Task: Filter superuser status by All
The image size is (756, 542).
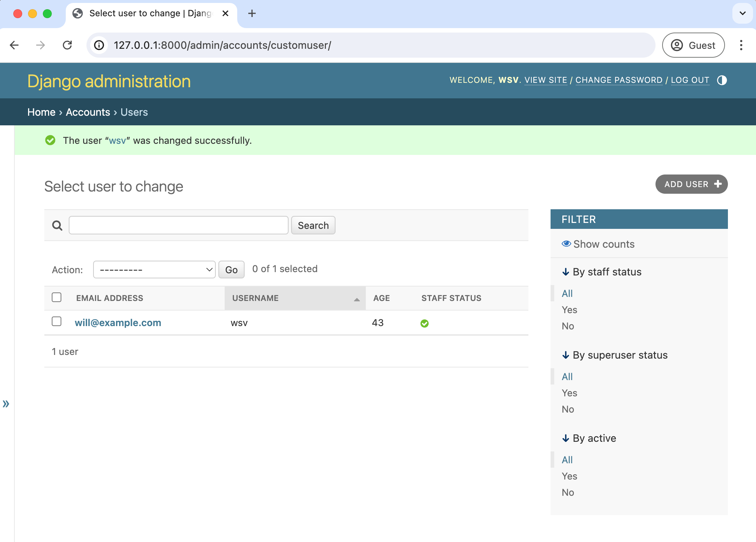Action: tap(567, 377)
